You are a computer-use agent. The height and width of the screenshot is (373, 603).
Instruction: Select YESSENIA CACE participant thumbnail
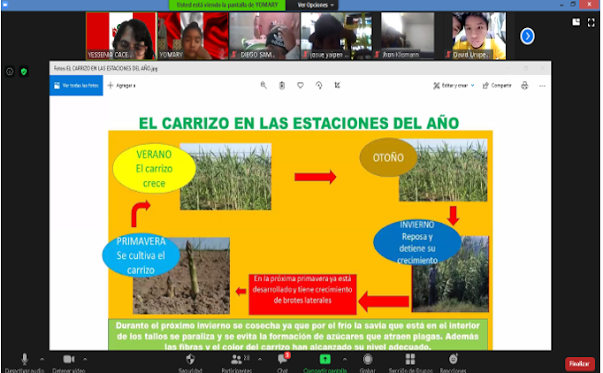tap(121, 36)
